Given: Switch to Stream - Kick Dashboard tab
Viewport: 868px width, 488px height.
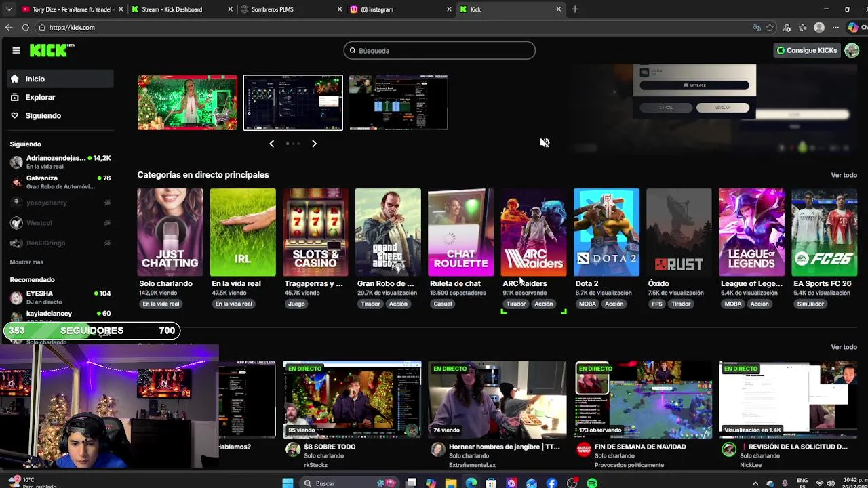Looking at the screenshot, I should click(182, 9).
